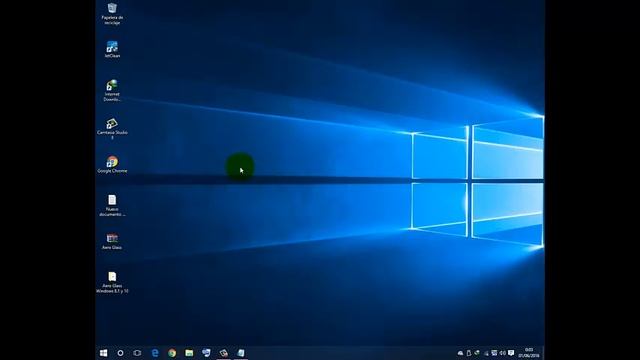The image size is (640, 360).
Task: Select the Internet Download Manager desktop shortcut
Action: tap(112, 89)
